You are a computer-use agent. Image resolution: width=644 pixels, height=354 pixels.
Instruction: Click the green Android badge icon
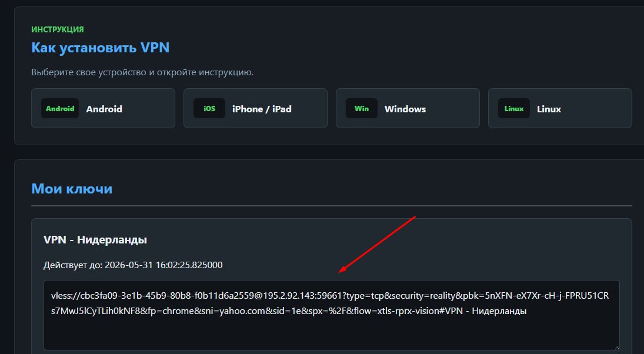click(60, 108)
